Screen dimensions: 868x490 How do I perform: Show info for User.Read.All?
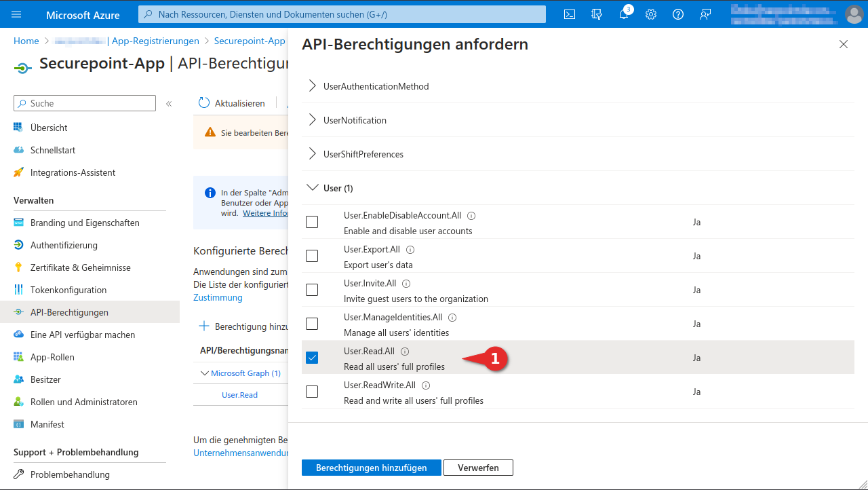[x=405, y=352]
